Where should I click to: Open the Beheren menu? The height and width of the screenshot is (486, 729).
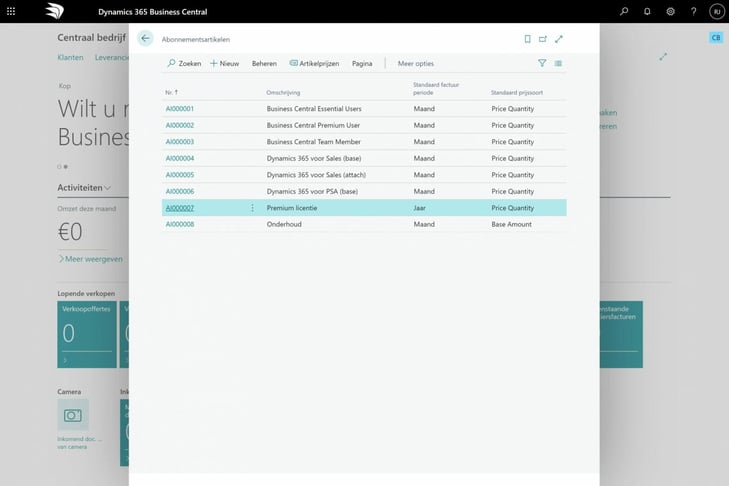click(264, 64)
